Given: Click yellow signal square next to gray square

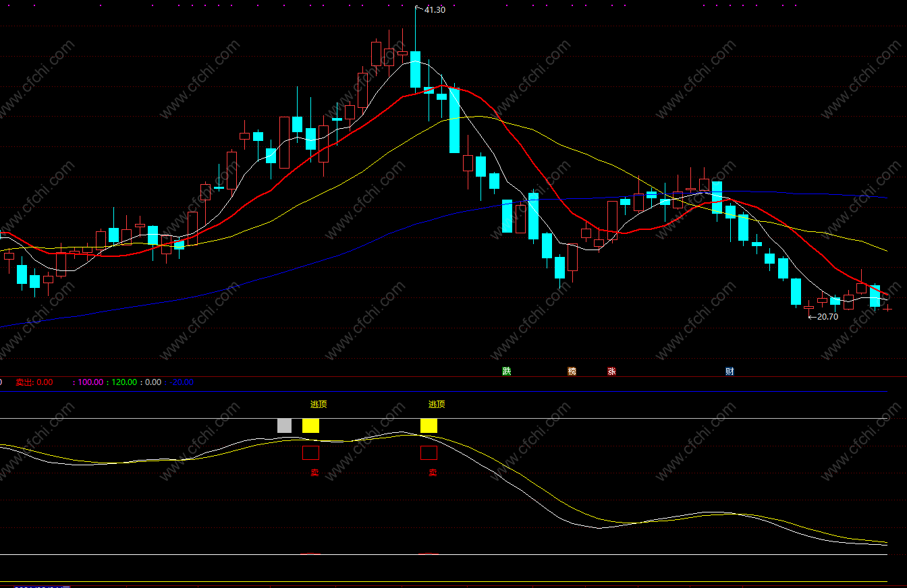Looking at the screenshot, I should coord(310,425).
